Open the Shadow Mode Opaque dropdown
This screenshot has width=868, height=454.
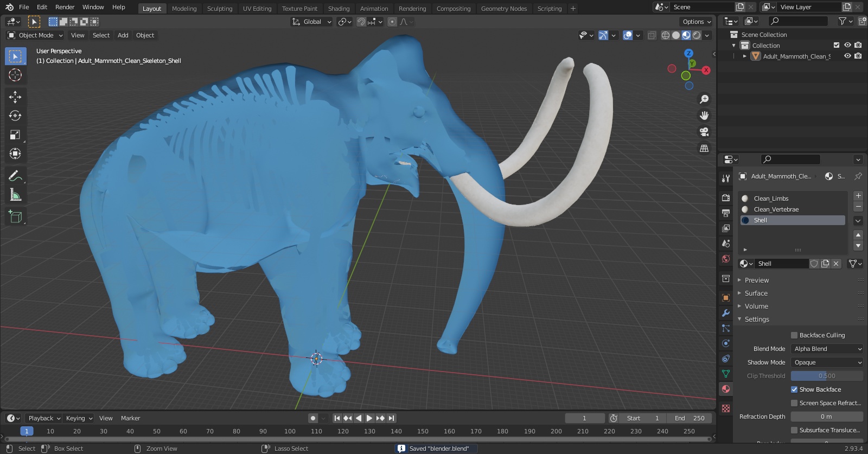coord(827,362)
